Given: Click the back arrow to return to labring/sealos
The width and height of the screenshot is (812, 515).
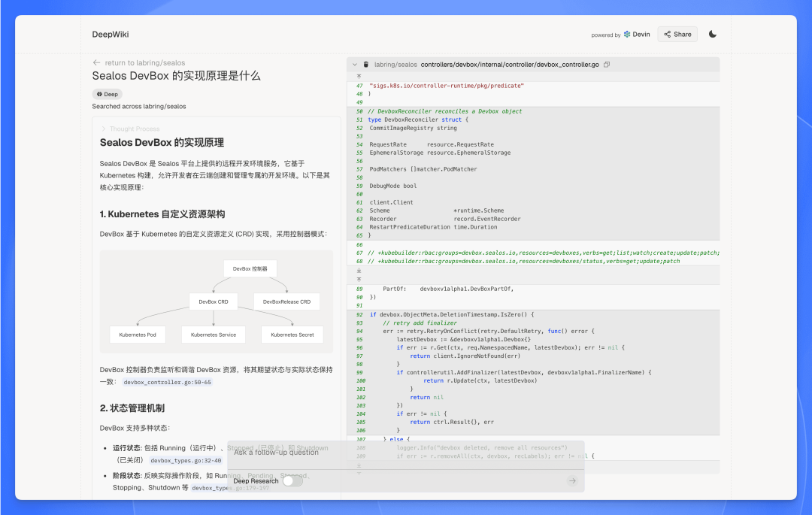Looking at the screenshot, I should point(96,62).
